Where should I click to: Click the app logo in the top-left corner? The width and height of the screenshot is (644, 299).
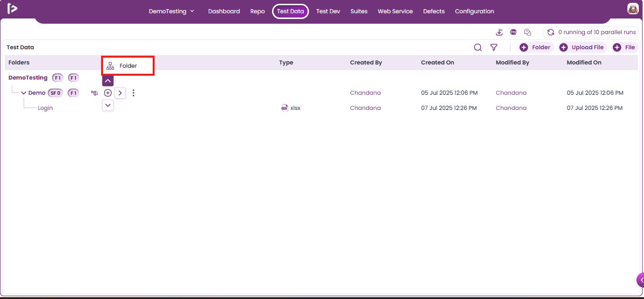pyautogui.click(x=12, y=9)
